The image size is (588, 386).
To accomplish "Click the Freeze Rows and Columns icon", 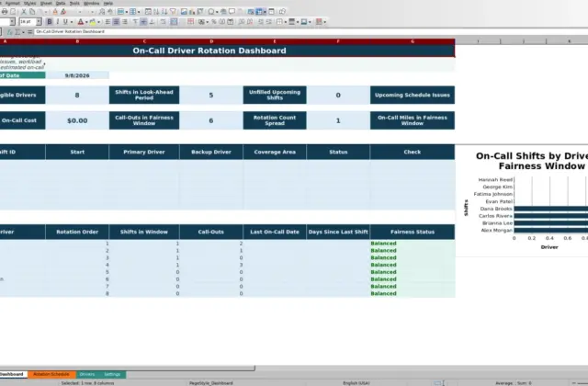I will (x=259, y=12).
